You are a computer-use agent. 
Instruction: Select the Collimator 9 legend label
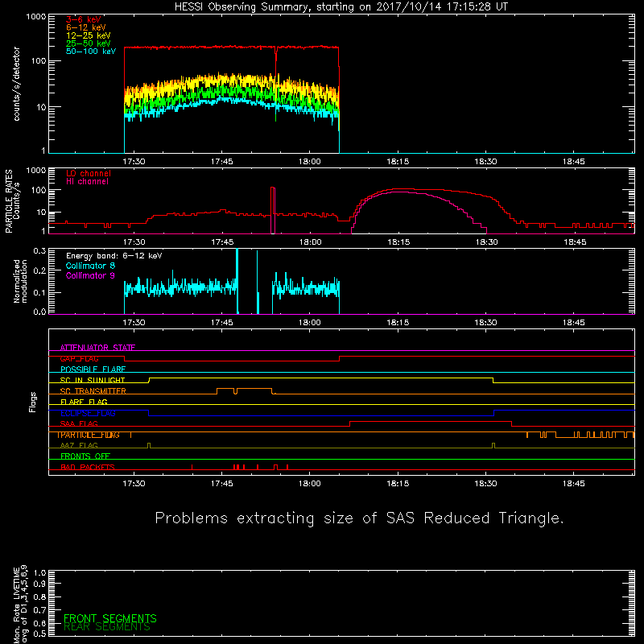pos(90,275)
